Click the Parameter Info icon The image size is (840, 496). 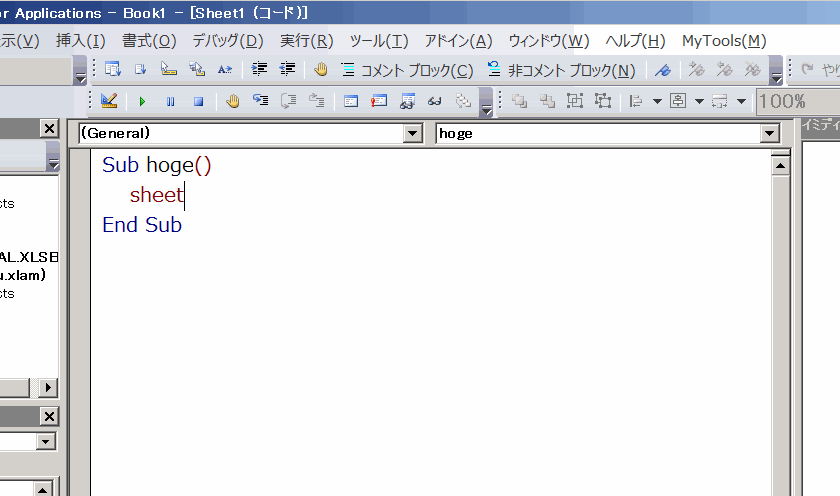(197, 69)
